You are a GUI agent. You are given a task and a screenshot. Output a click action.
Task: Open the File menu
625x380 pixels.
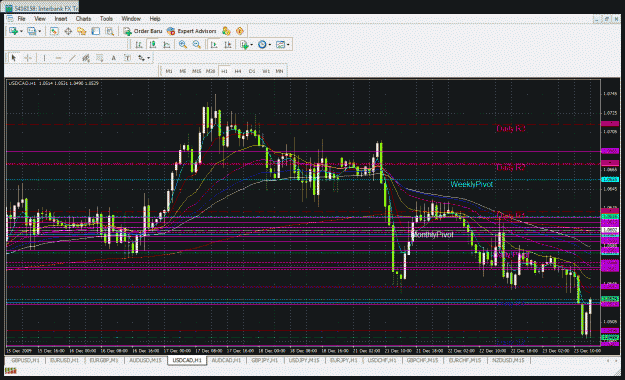point(22,19)
